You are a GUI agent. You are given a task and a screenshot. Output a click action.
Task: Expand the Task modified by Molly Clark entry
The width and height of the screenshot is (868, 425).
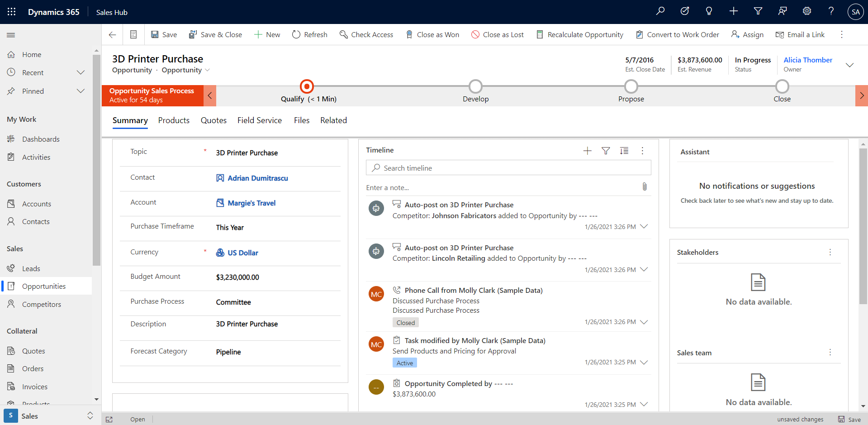click(x=644, y=362)
